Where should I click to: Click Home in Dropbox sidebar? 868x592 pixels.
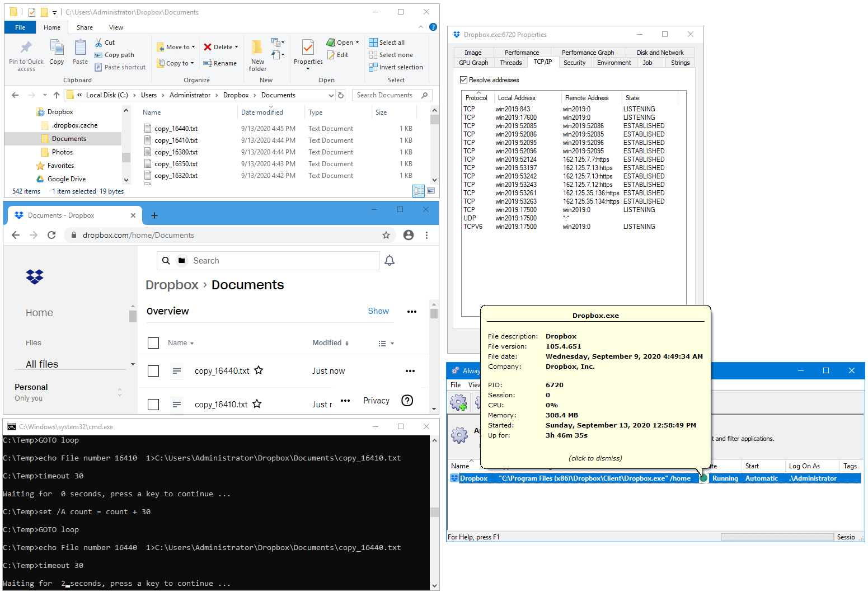coord(39,313)
